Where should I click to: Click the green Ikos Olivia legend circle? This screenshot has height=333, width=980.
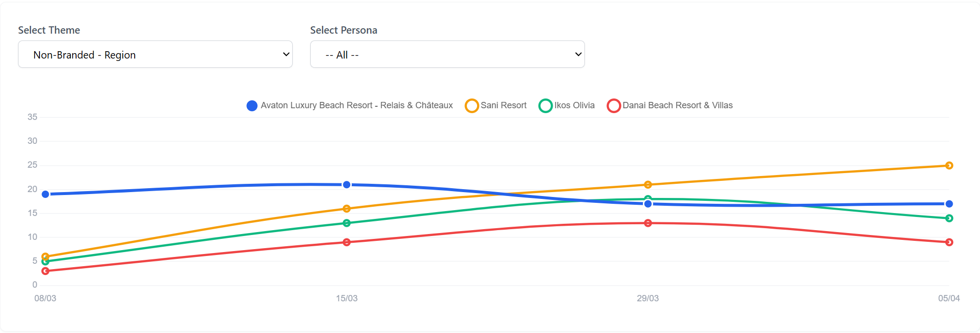pyautogui.click(x=545, y=105)
